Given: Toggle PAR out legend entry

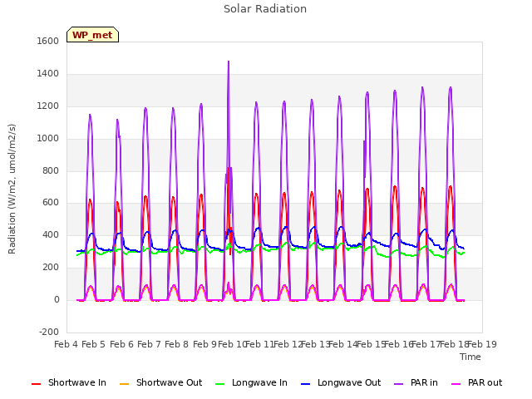Looking at the screenshot, I should (476, 382).
